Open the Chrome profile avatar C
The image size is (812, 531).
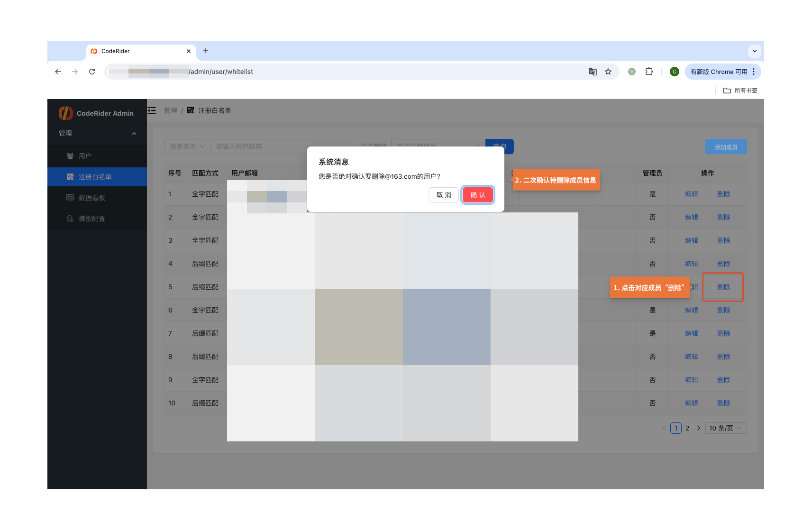(674, 72)
